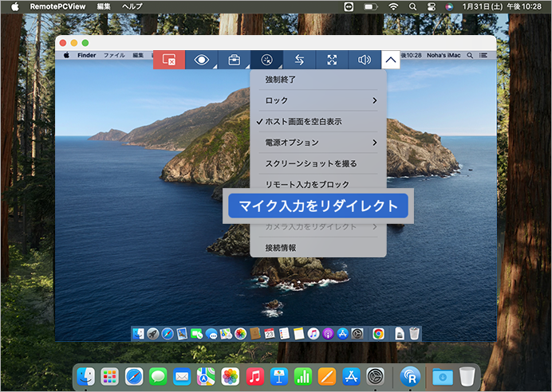The image size is (552, 392).
Task: Open Downloads folder in local dock
Action: (443, 377)
